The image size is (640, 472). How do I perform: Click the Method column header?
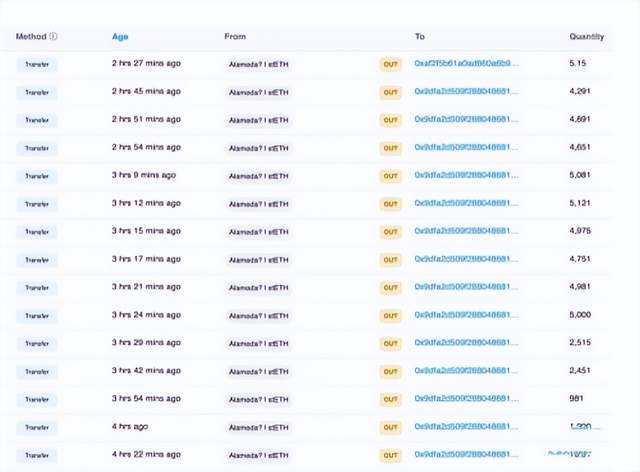(30, 37)
